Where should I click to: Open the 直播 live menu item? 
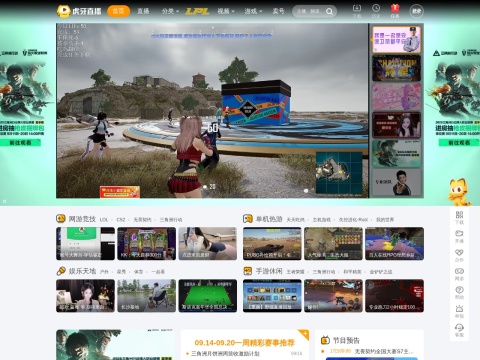pyautogui.click(x=143, y=11)
